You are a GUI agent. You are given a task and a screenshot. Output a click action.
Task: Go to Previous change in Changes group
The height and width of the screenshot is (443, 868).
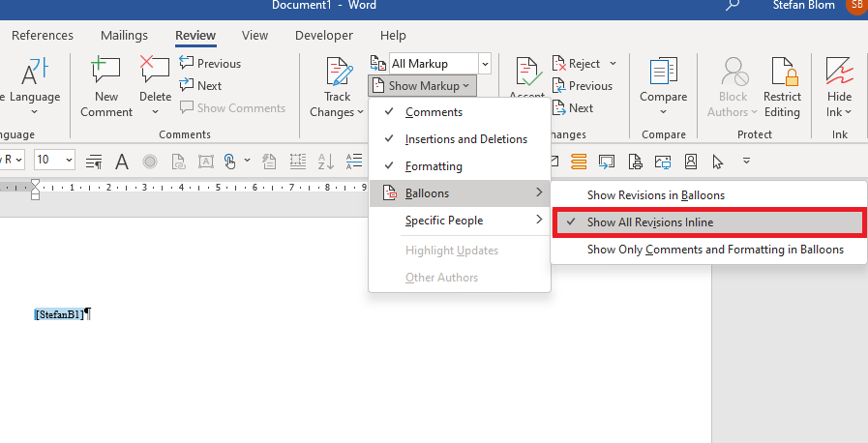pyautogui.click(x=583, y=86)
